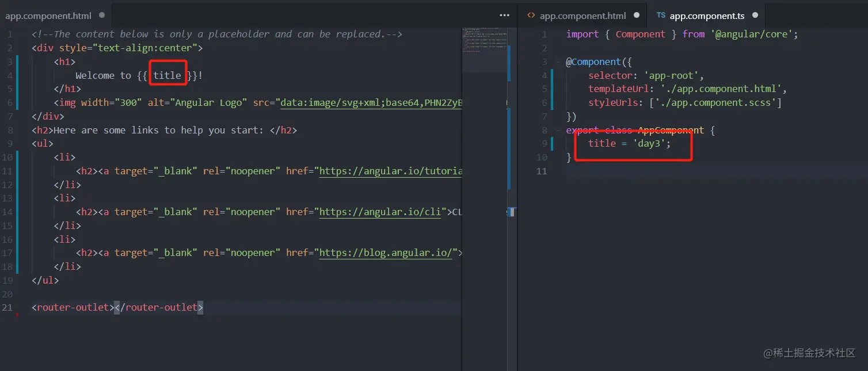The height and width of the screenshot is (371, 868).
Task: Click the placeholder comment on line 1
Action: [217, 35]
